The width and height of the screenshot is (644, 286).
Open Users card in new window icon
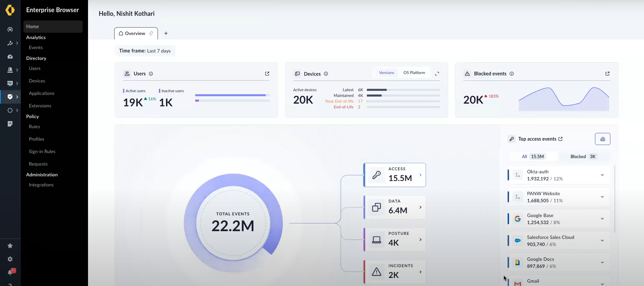267,74
